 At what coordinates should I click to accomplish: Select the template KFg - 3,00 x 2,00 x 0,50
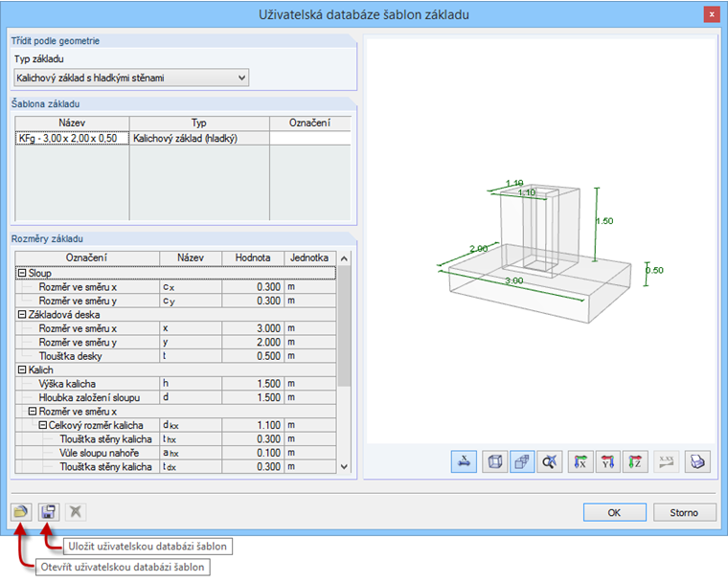[72, 138]
